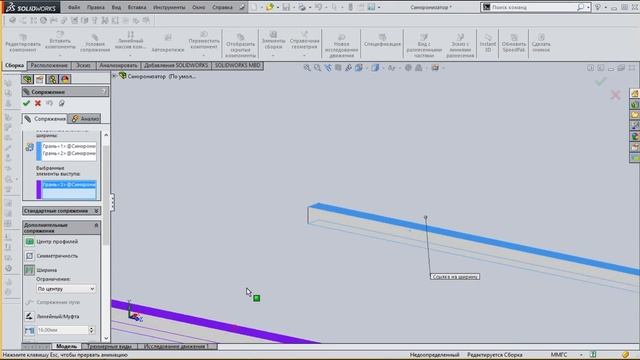The width and height of the screenshot is (640, 360).
Task: Open the DisplayManager tab icon
Action: (x=65, y=79)
